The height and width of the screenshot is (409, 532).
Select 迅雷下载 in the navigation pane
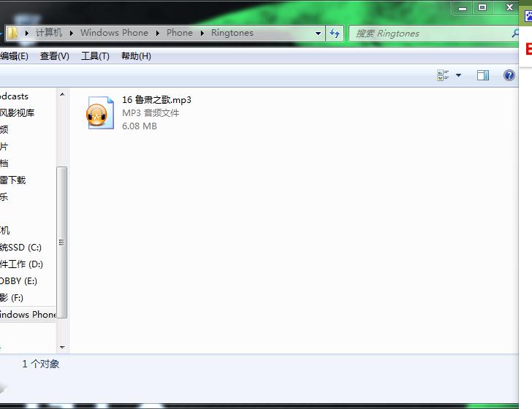click(x=13, y=180)
